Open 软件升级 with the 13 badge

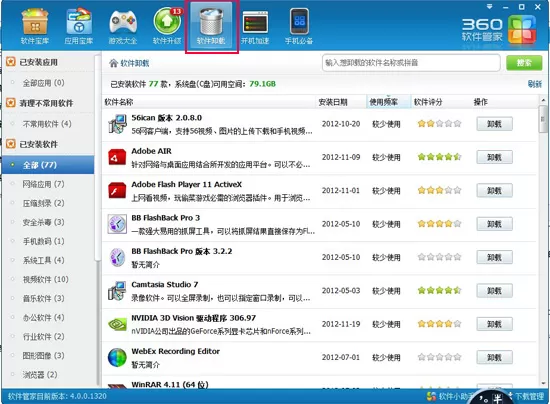[167, 27]
